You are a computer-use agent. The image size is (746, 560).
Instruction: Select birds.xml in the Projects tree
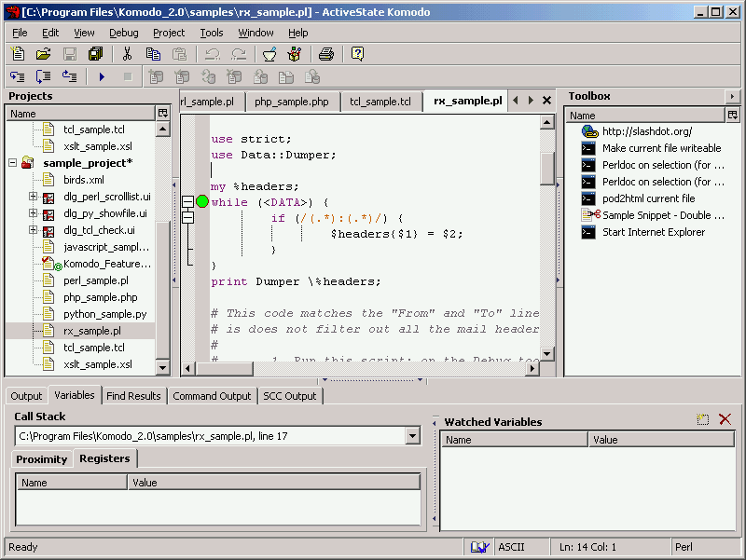pos(83,180)
